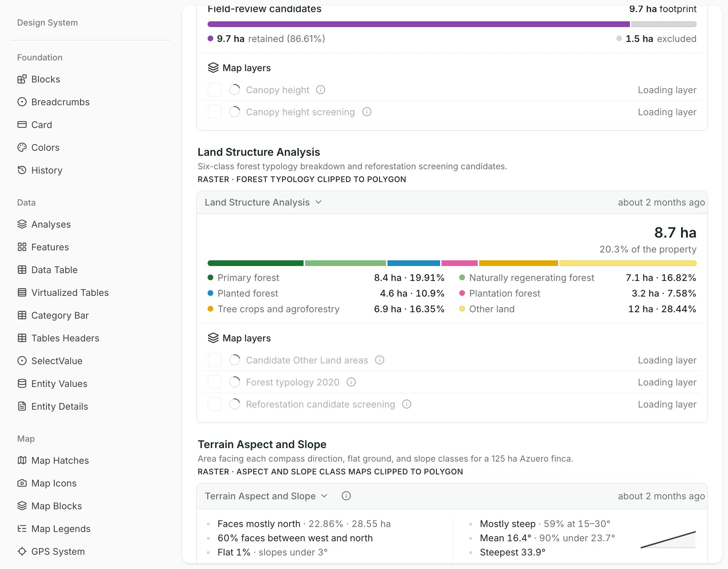Click the '8.7 ha' total value
This screenshot has height=569, width=728.
coord(675,233)
